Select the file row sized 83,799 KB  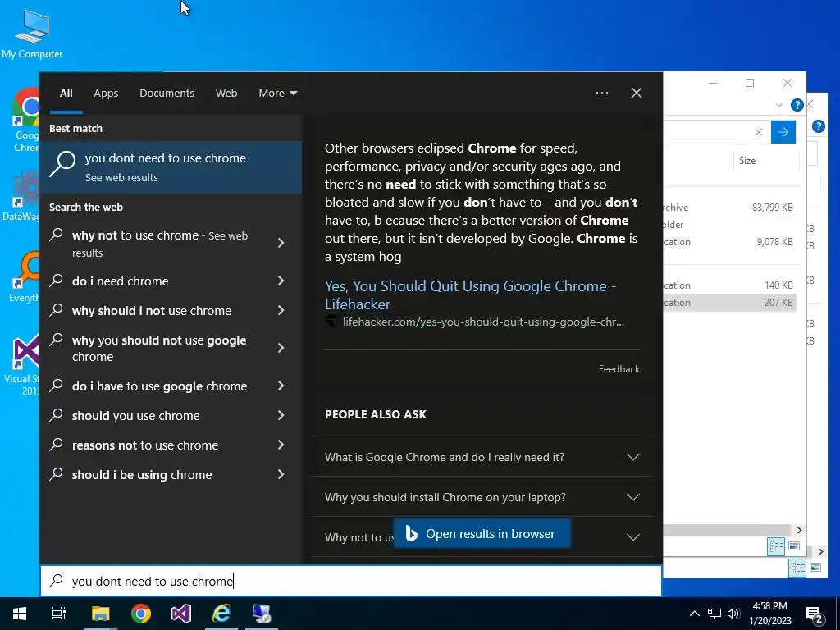pos(729,208)
